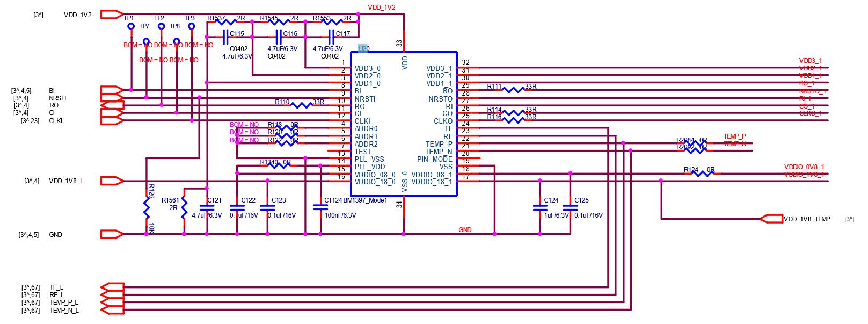
Task: Select the TEMP_N_L port symbol
Action: 112,310
